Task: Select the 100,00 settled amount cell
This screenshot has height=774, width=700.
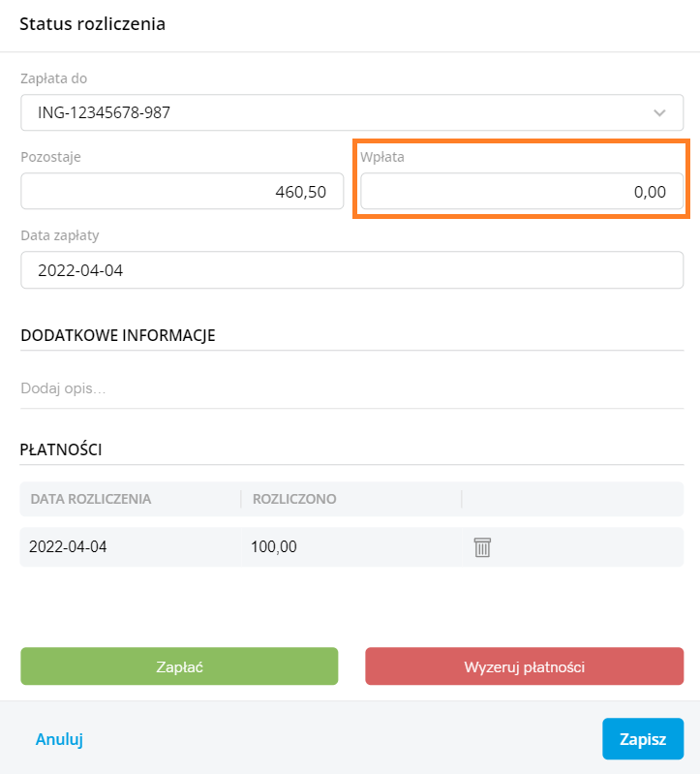Action: tap(274, 547)
